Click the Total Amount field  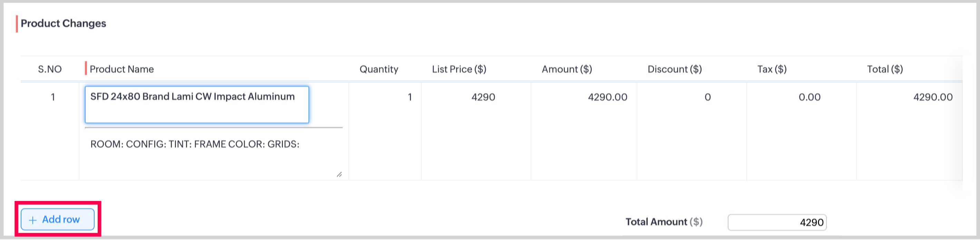pyautogui.click(x=776, y=222)
